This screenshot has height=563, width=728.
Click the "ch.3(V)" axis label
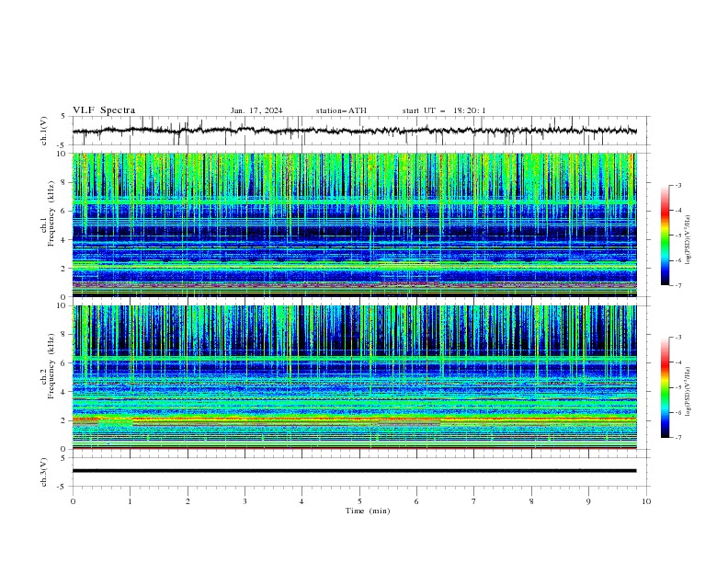click(44, 472)
